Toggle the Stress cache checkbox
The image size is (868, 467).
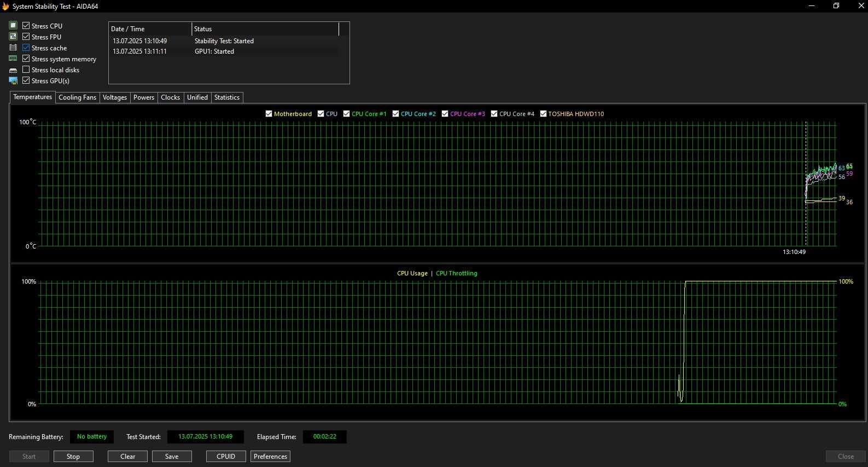pyautogui.click(x=26, y=48)
